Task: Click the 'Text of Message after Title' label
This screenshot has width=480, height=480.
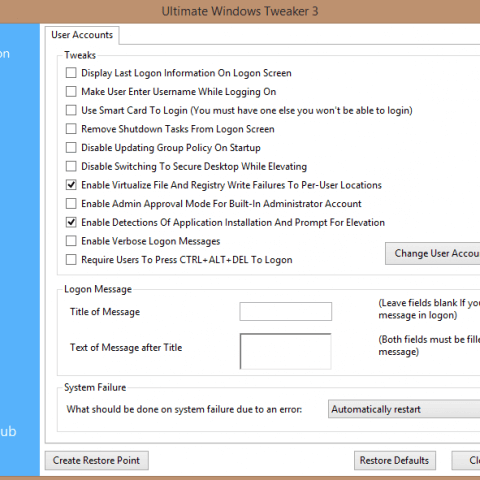Action: tap(126, 347)
